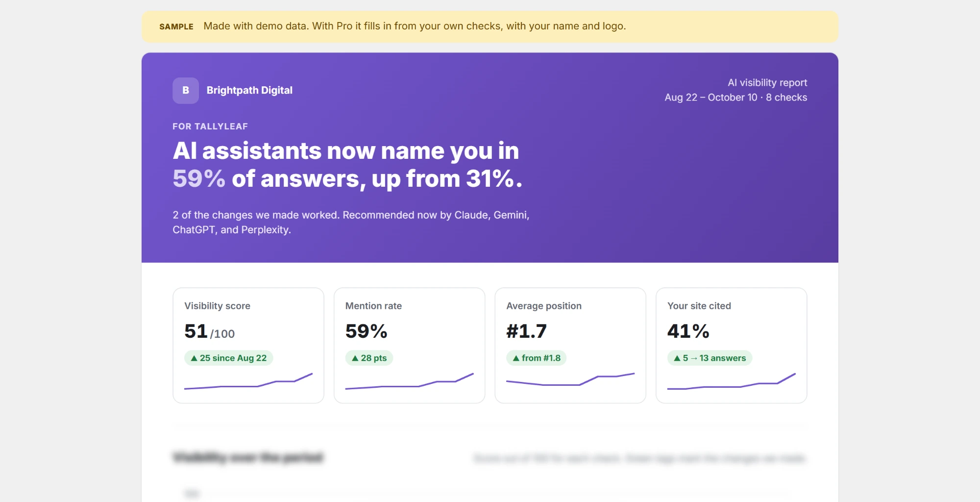Click the Visibility score sparkline chart

coord(248,381)
